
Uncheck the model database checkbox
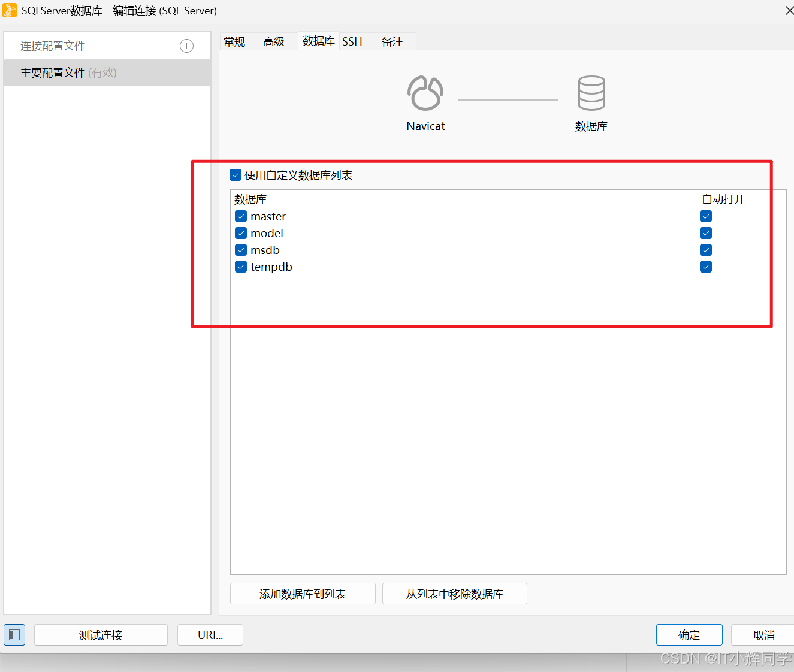point(241,233)
